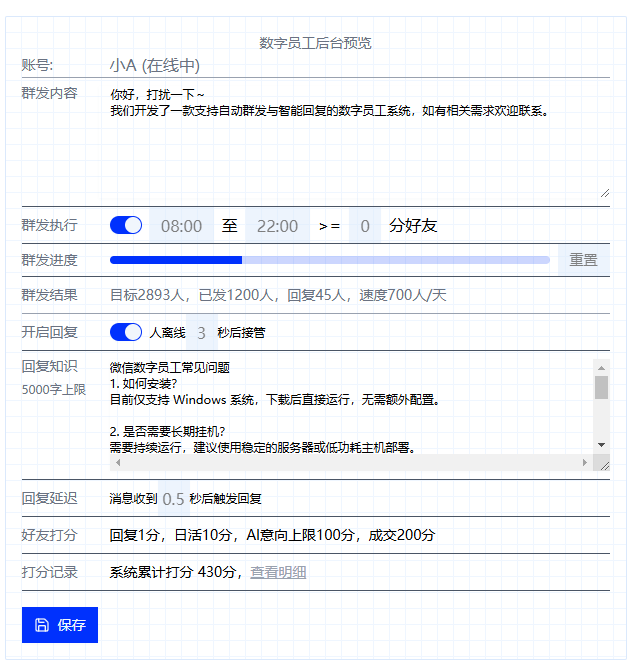Click the 打分记录 label

pyautogui.click(x=50, y=572)
